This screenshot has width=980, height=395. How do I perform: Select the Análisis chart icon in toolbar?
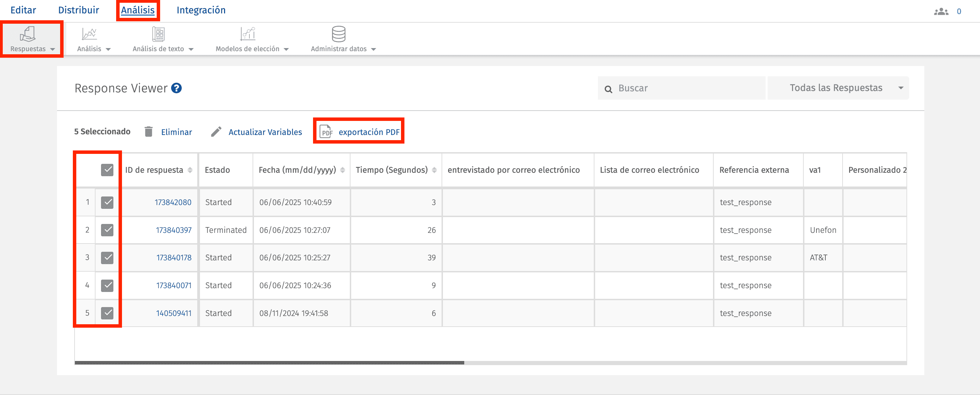89,34
